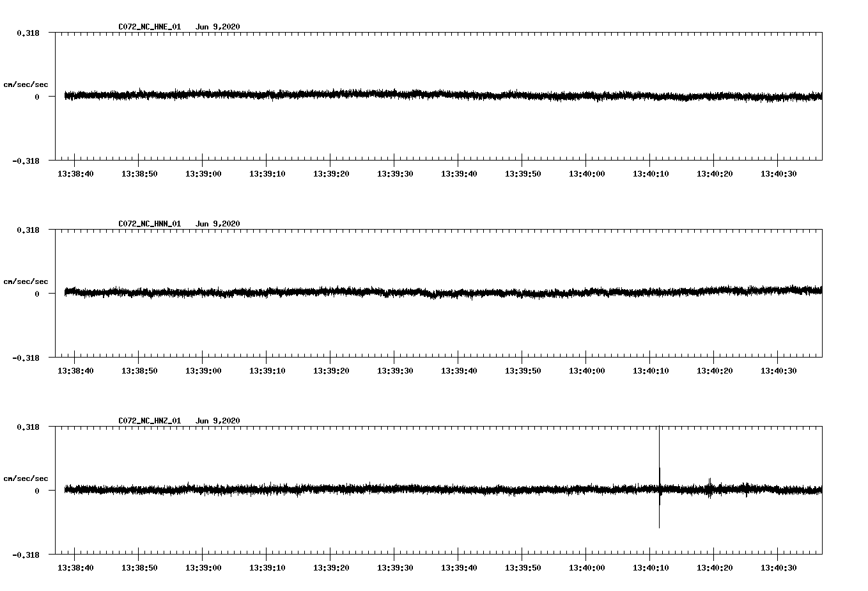868x591 pixels.
Task: Click the cm/sec/sec label on the HNZ plot
Action: point(26,478)
